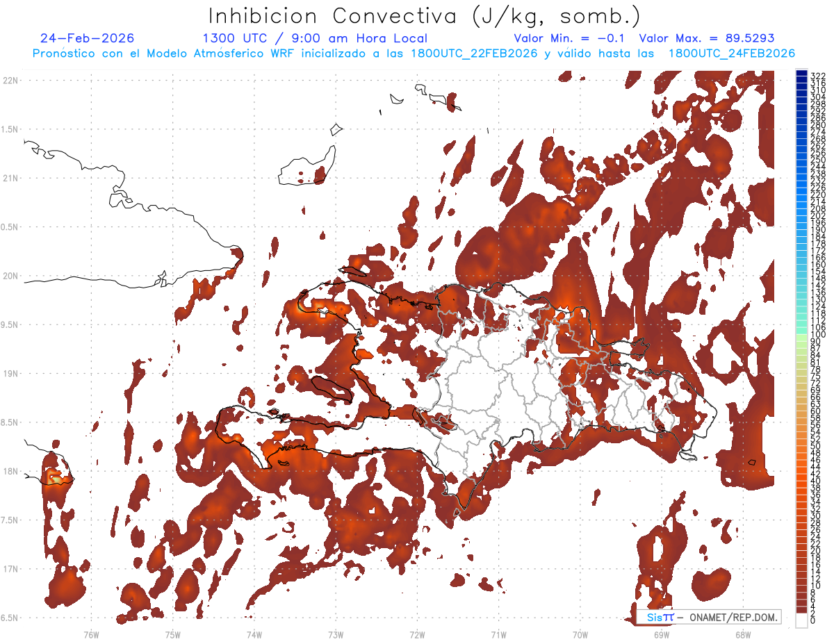Click the "70W" longitude label
Image resolution: width=834 pixels, height=644 pixels.
pos(580,634)
